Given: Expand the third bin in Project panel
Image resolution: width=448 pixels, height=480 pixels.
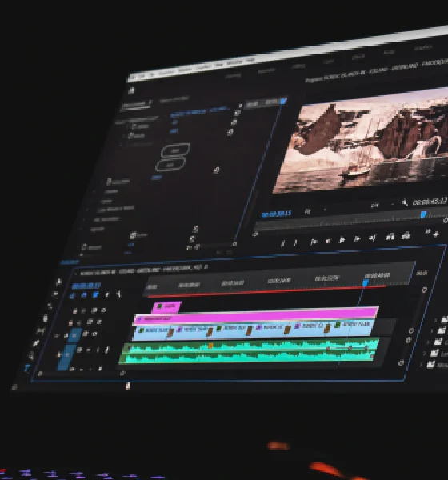Looking at the screenshot, I should (428, 342).
